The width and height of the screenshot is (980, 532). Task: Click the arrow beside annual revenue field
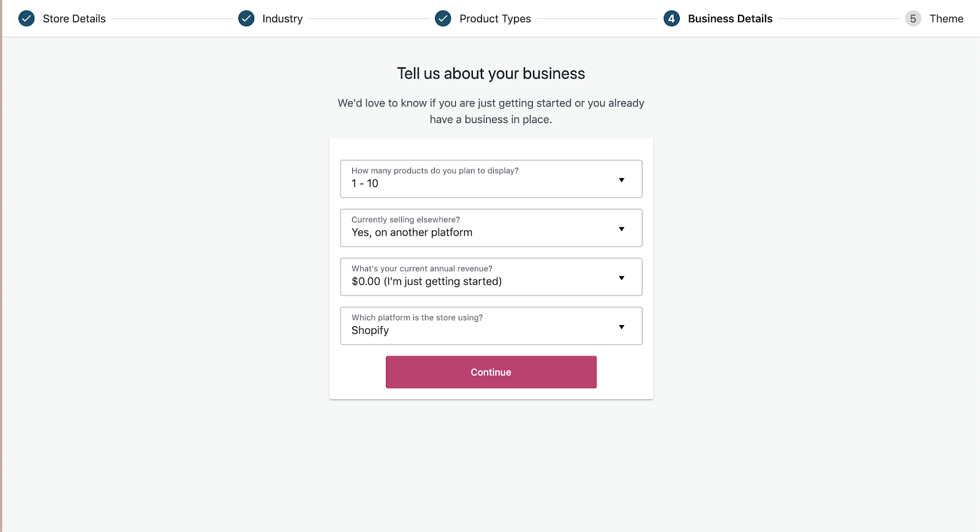coord(621,278)
